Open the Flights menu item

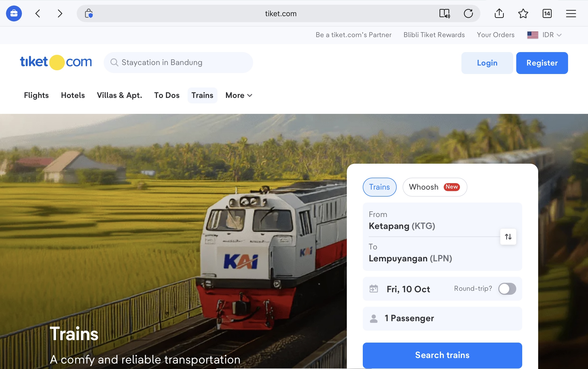click(36, 95)
